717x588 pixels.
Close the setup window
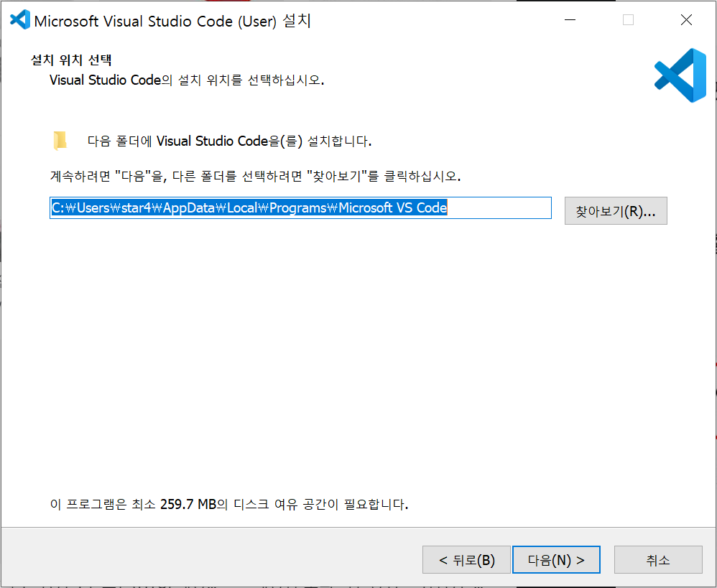pos(686,20)
